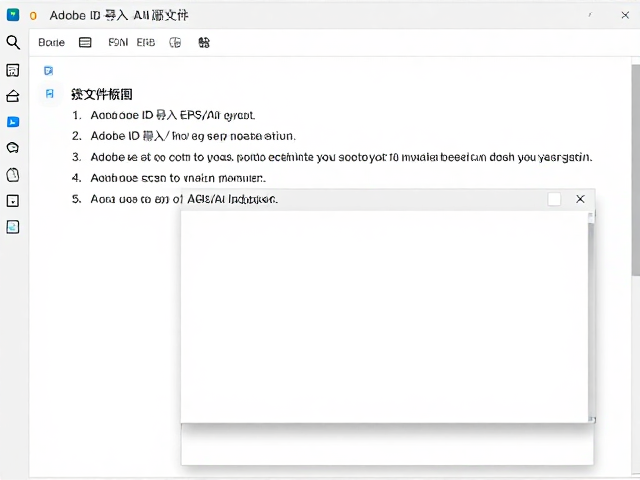Image resolution: width=640 pixels, height=480 pixels.
Task: Close the main window
Action: 625,16
